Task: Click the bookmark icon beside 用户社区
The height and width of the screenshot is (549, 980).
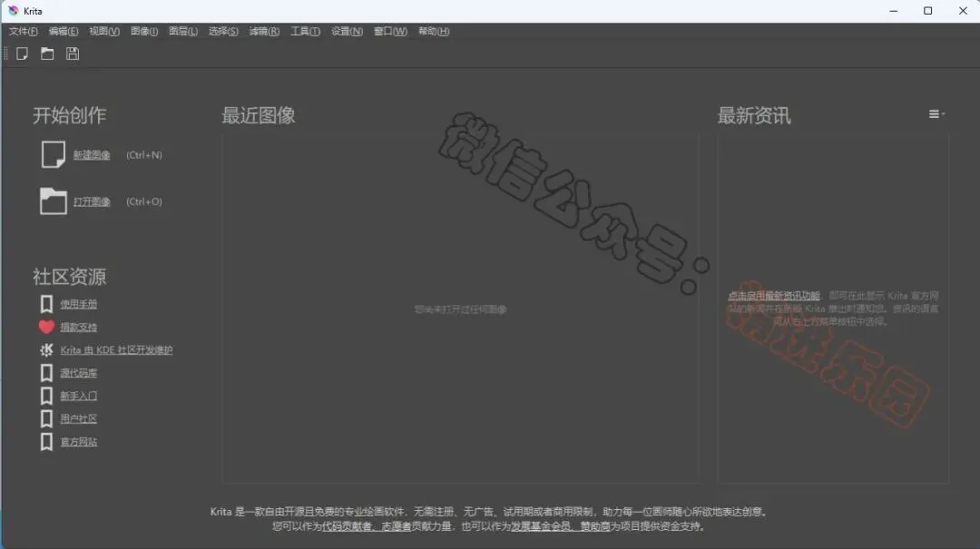Action: (46, 418)
